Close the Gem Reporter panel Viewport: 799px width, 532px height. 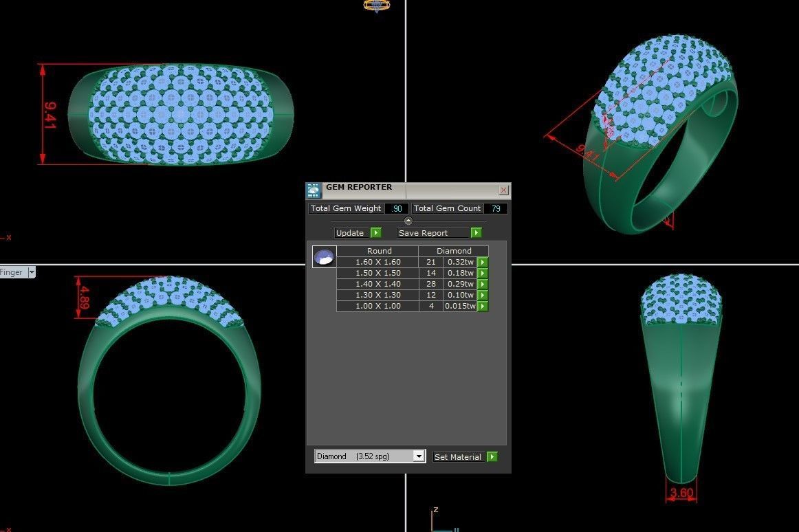click(x=503, y=190)
